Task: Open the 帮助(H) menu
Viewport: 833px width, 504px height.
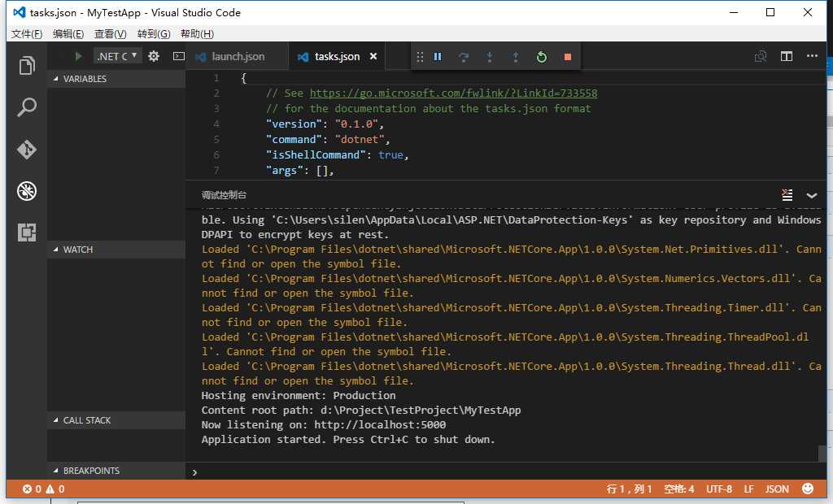Action: (x=197, y=34)
